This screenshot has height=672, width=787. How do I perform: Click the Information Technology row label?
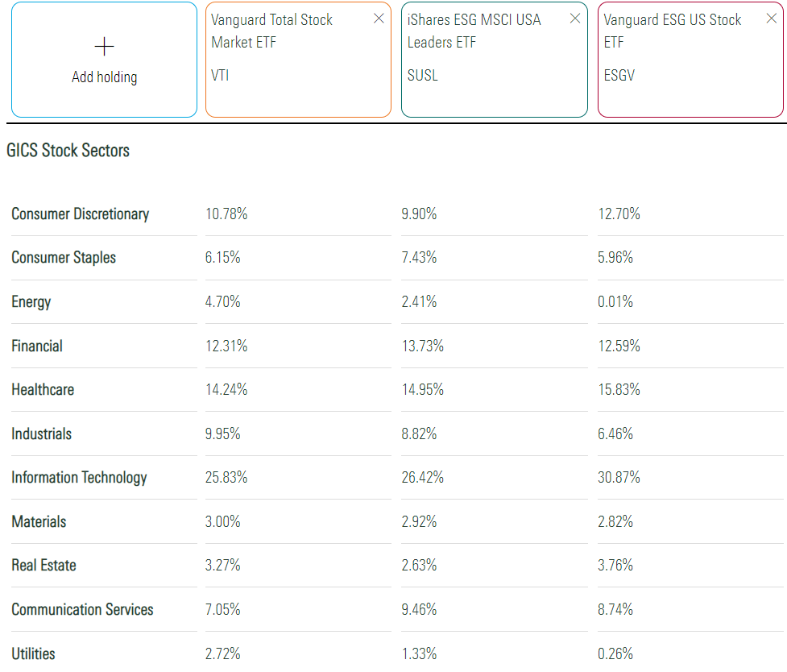(x=79, y=478)
